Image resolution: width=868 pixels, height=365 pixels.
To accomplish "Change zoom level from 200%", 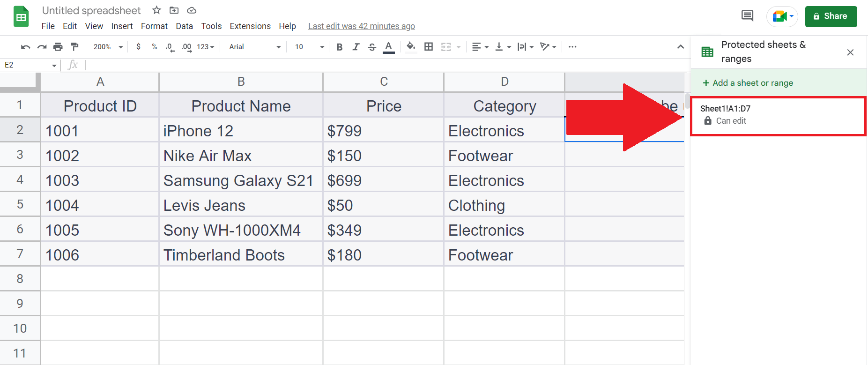I will 108,47.
